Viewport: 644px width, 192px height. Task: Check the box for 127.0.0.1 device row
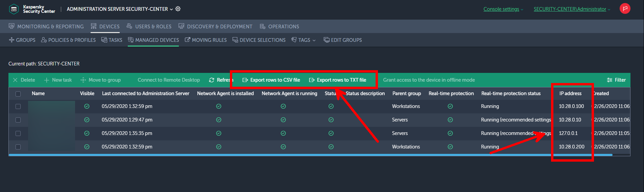click(18, 134)
